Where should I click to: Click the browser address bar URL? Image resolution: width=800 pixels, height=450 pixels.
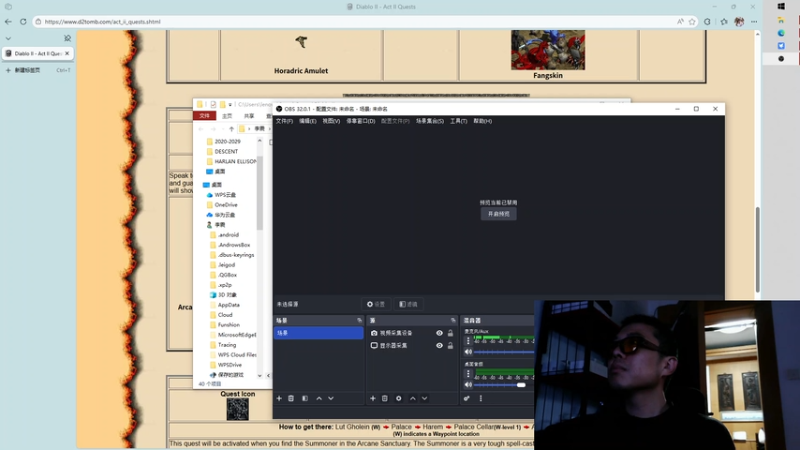103,21
